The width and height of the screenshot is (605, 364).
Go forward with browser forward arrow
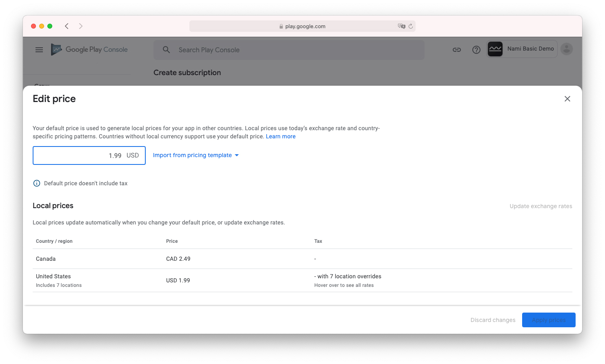coord(81,26)
